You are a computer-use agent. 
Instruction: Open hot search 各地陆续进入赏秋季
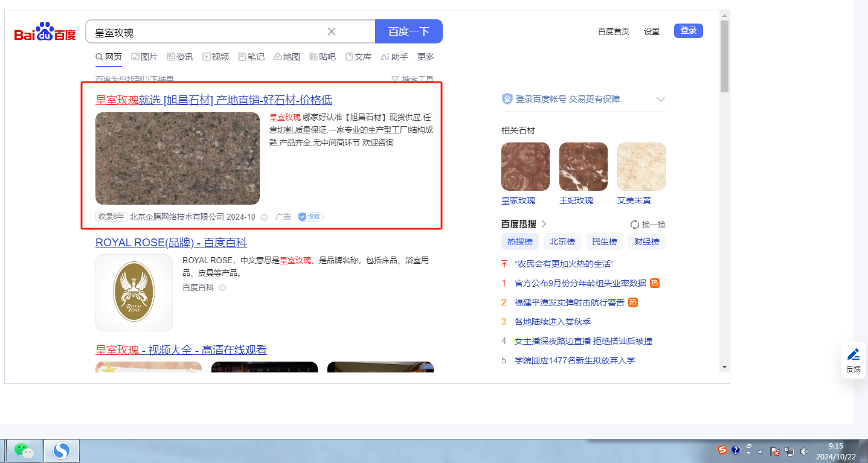pyautogui.click(x=553, y=322)
